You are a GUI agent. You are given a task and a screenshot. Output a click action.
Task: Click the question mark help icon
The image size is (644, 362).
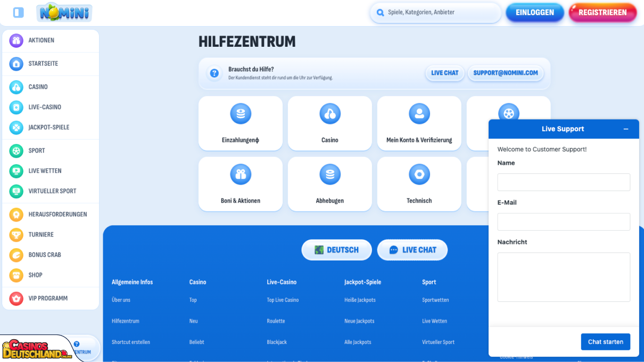point(214,73)
